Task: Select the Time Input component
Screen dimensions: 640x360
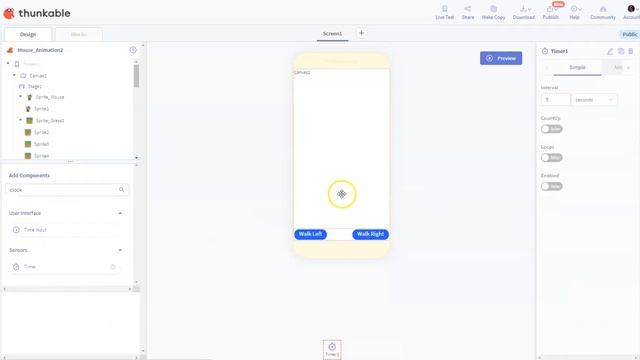Action: (64, 230)
